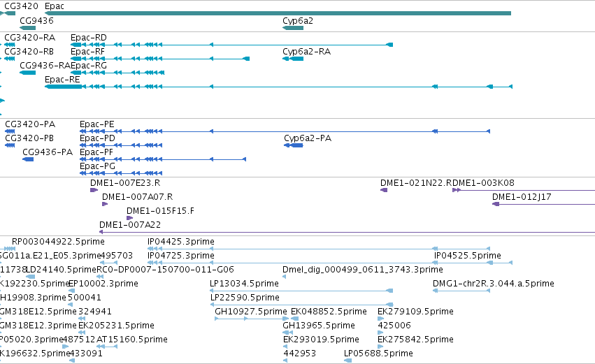This screenshot has width=595, height=364.
Task: Click the Epac-RG transcript label
Action: point(89,66)
